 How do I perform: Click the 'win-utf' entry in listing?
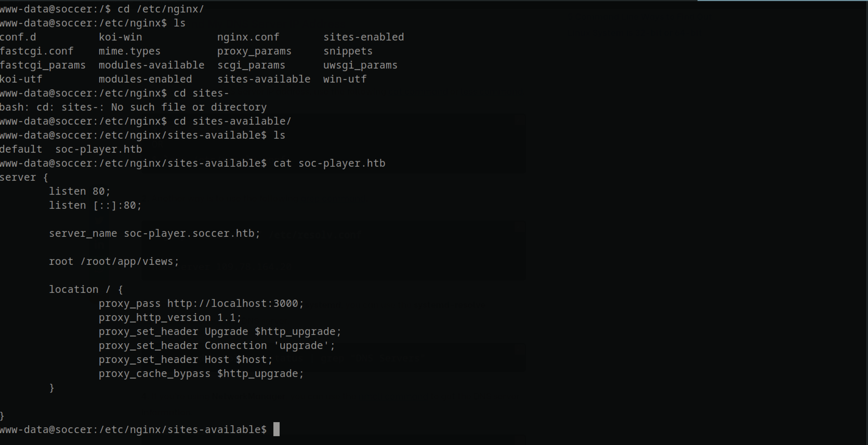[x=345, y=79]
